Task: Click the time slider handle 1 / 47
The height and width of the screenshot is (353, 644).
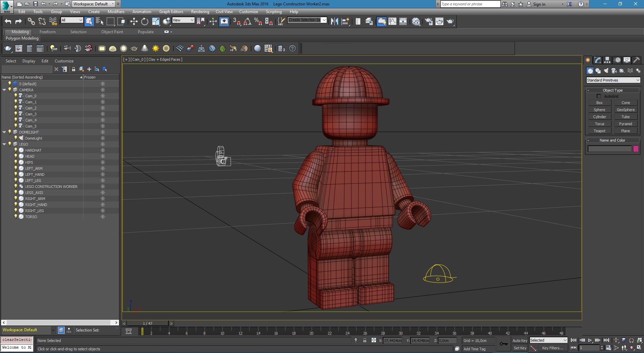Action: [x=148, y=323]
